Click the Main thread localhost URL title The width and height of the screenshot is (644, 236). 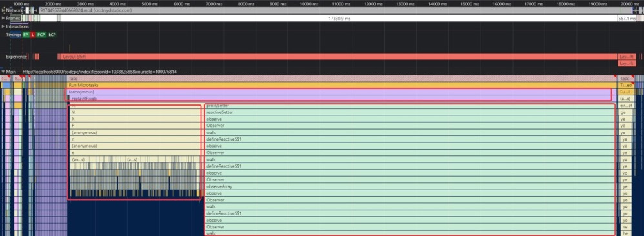pyautogui.click(x=91, y=72)
